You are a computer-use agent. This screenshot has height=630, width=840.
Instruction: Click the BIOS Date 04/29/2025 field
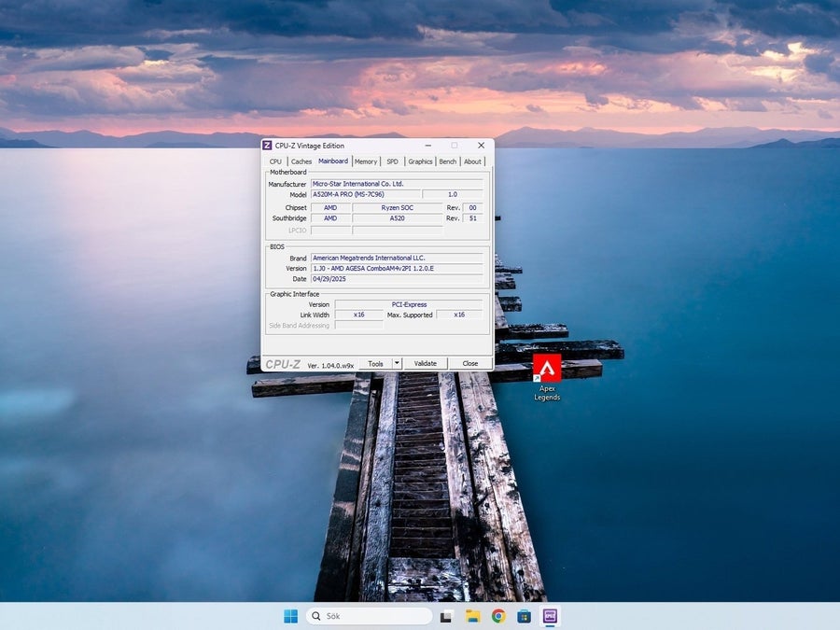click(397, 279)
